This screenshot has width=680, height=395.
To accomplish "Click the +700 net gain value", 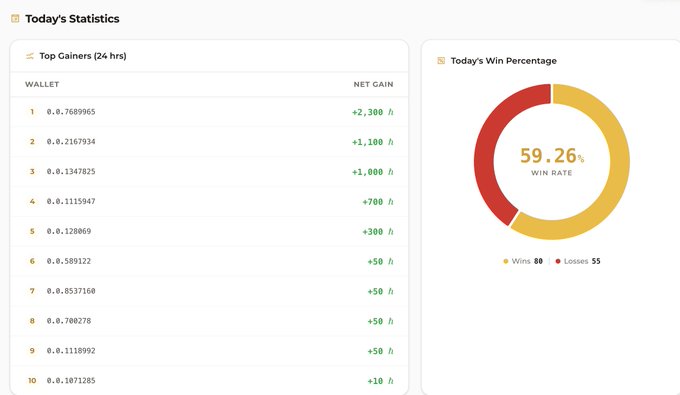I will [x=373, y=202].
